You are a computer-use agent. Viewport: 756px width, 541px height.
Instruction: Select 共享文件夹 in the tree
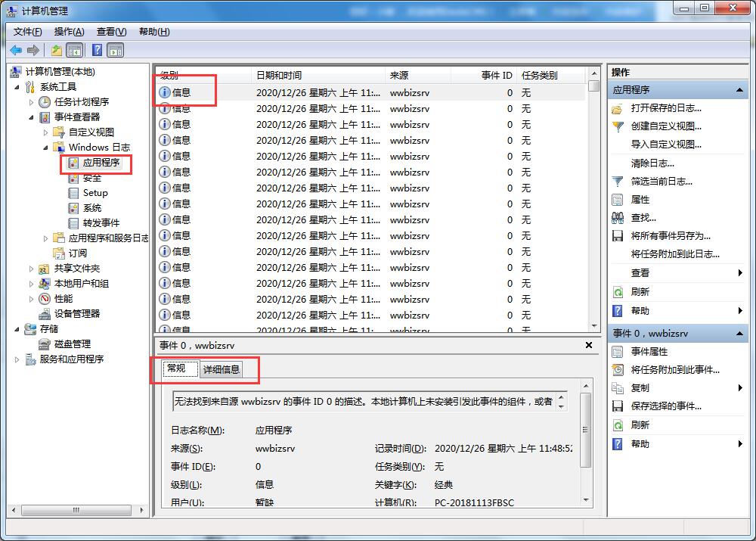coord(77,269)
